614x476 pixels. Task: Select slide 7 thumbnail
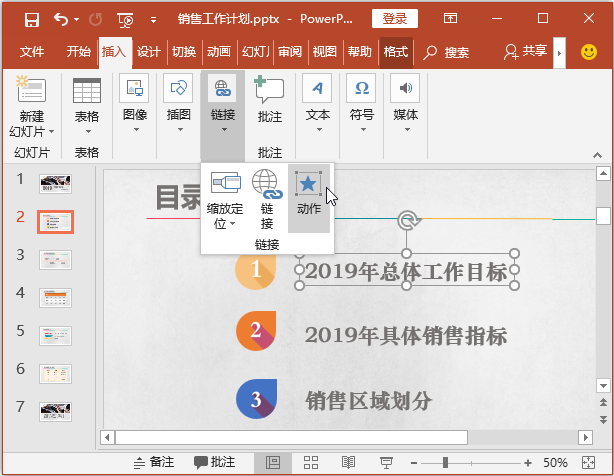pyautogui.click(x=55, y=412)
